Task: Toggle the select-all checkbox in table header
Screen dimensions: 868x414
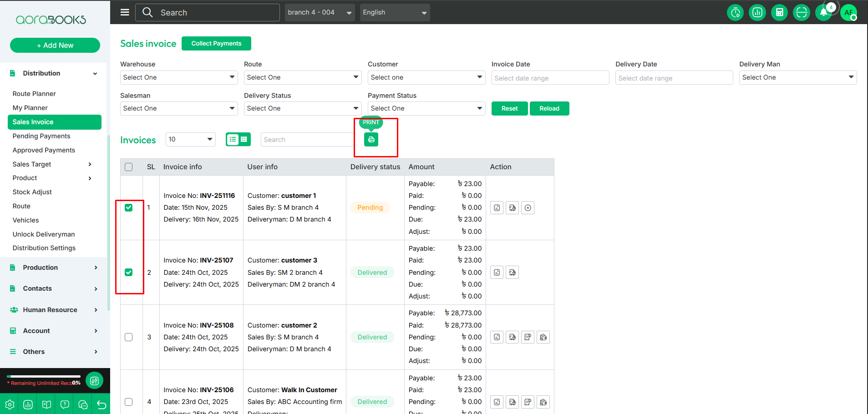Action: click(129, 167)
